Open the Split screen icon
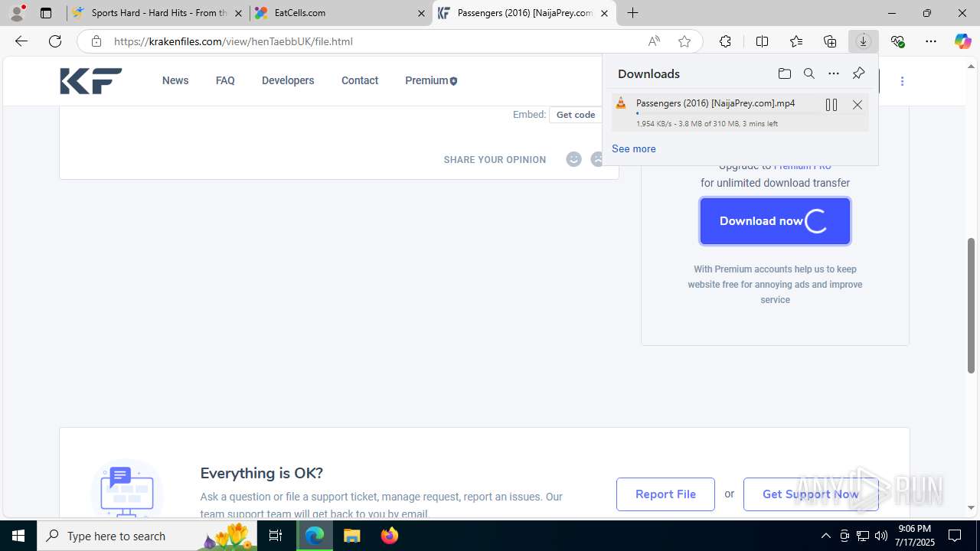This screenshot has height=551, width=980. [762, 41]
